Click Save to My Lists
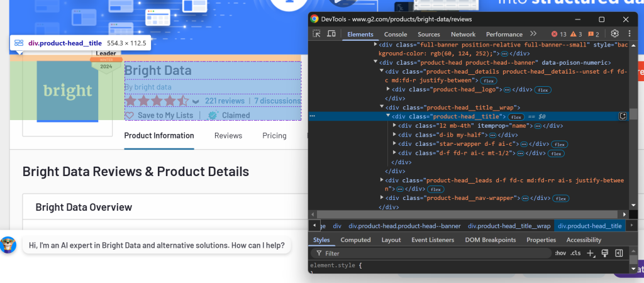 (165, 115)
